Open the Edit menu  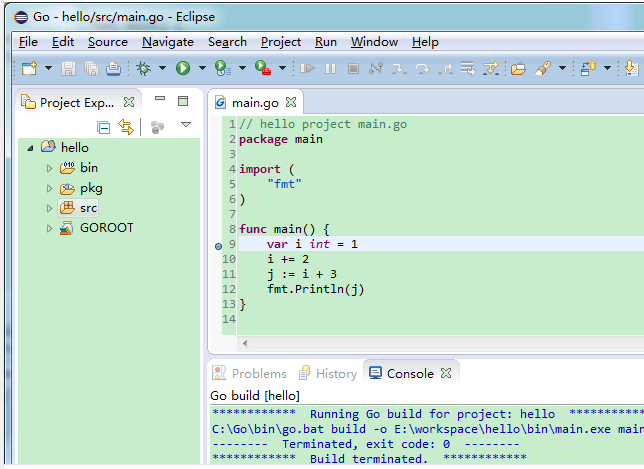coord(63,42)
